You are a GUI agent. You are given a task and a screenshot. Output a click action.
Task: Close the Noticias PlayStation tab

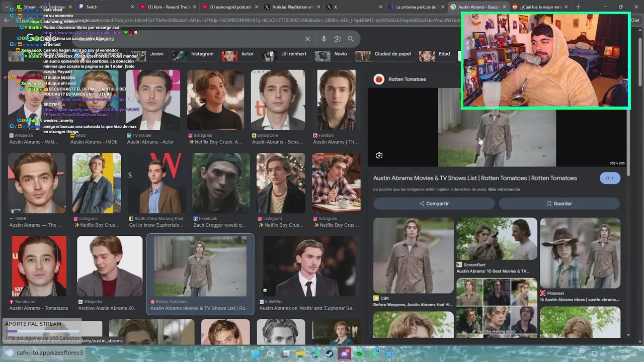coord(318,7)
